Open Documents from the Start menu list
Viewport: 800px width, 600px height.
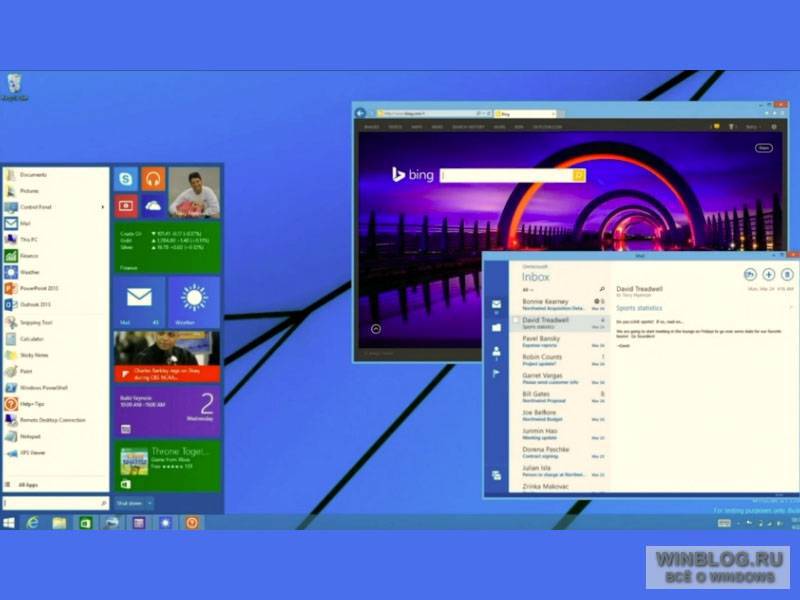56,175
